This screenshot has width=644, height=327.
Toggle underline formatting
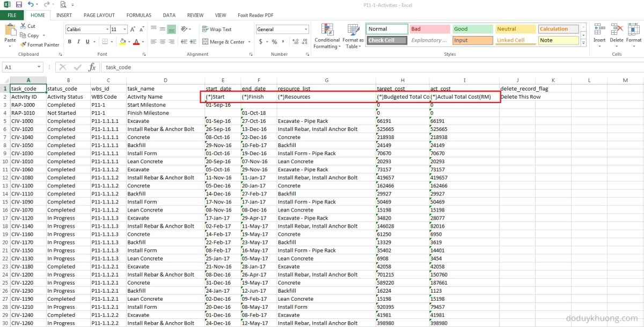point(87,42)
